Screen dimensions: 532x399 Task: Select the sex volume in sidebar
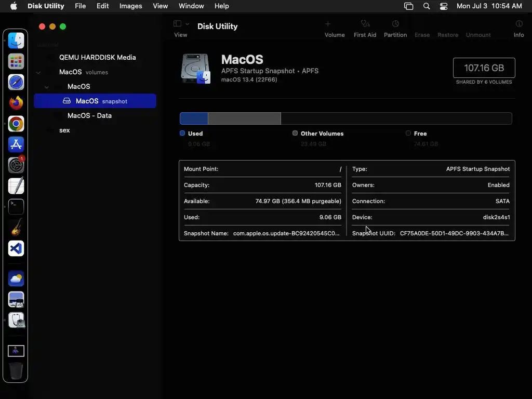coord(64,130)
